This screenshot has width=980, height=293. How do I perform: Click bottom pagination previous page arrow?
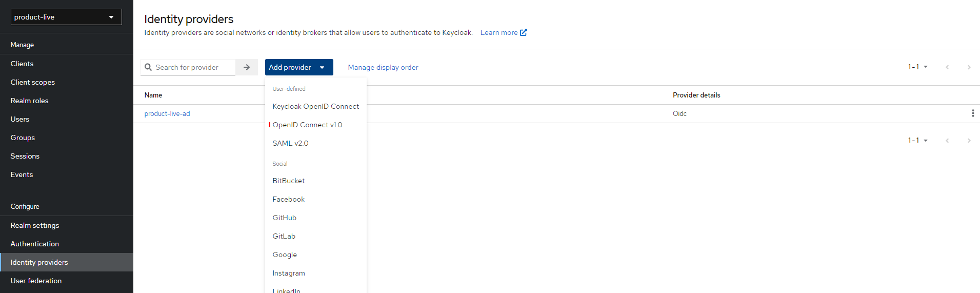point(947,141)
